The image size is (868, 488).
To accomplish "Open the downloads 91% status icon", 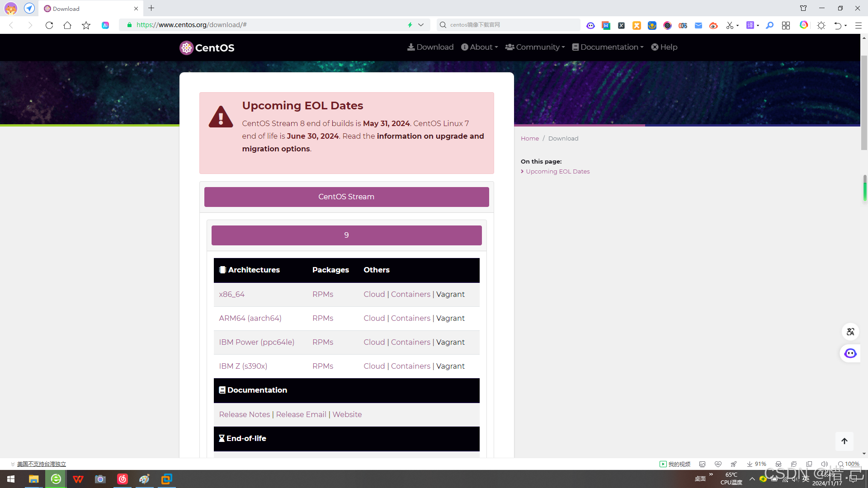I will coord(756,464).
